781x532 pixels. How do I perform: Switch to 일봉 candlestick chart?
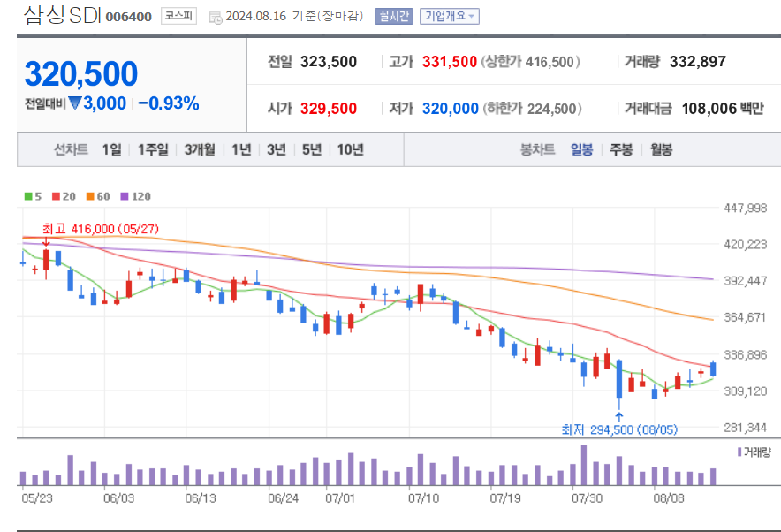pos(581,149)
